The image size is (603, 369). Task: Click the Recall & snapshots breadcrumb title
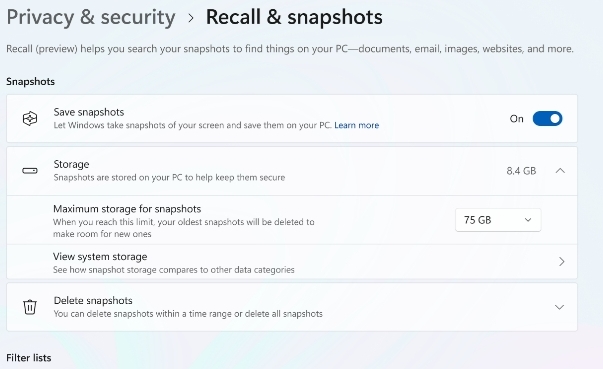[x=294, y=17]
